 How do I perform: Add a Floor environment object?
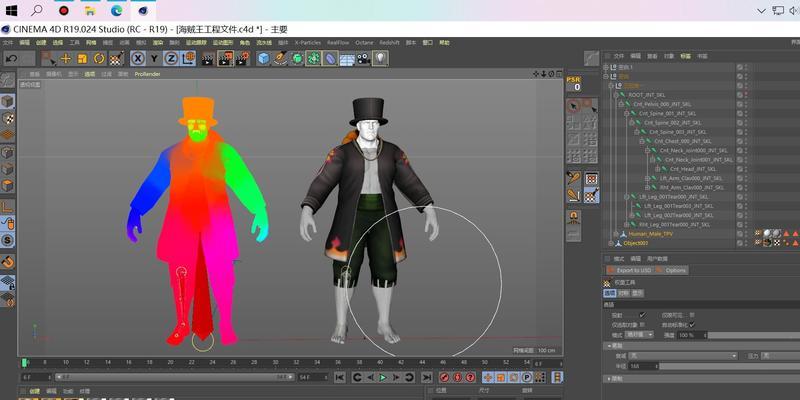(x=347, y=59)
